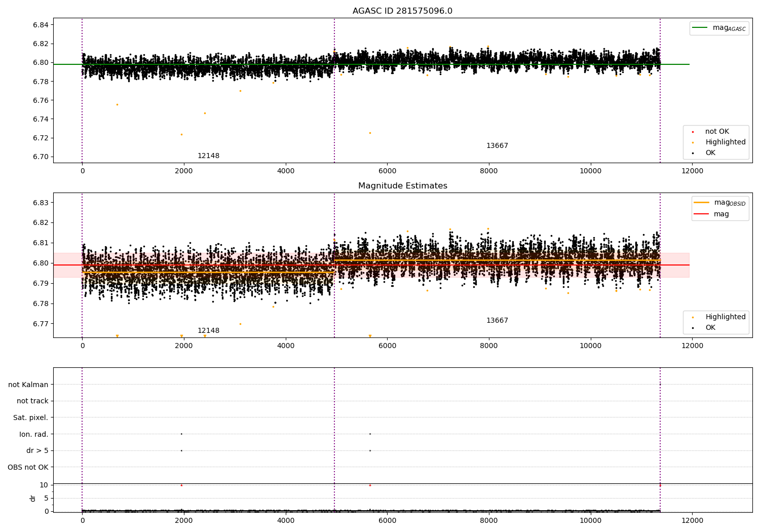Select the mag AGASC green line legend entry
The image size is (760, 532).
pyautogui.click(x=719, y=28)
